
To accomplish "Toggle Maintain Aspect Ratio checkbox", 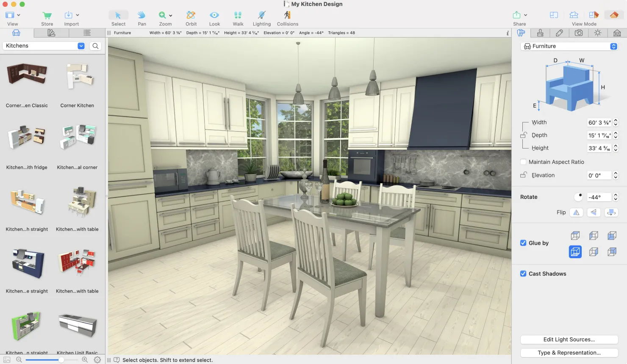I will (x=523, y=162).
